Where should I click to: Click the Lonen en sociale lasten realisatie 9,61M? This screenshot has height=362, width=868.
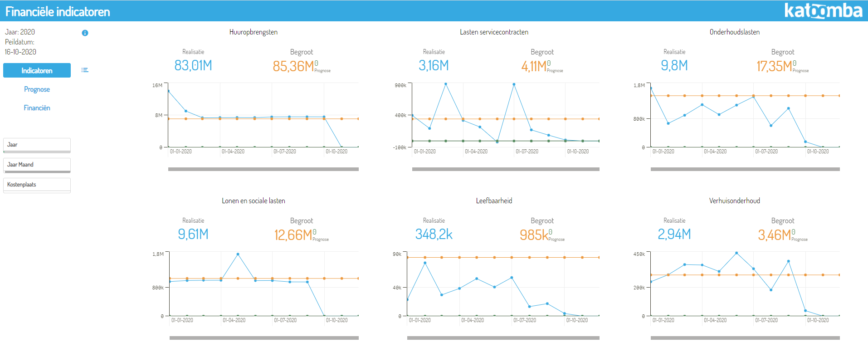click(x=193, y=235)
